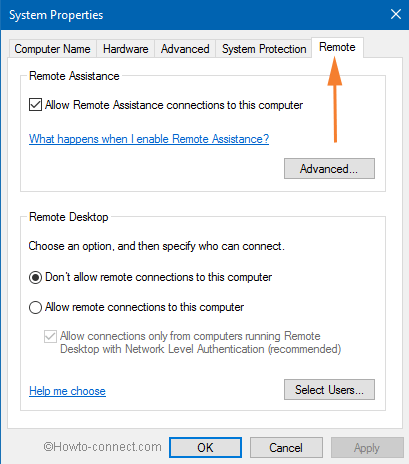This screenshot has width=409, height=464.
Task: Toggle Network Level Authentication checkbox
Action: (x=50, y=336)
